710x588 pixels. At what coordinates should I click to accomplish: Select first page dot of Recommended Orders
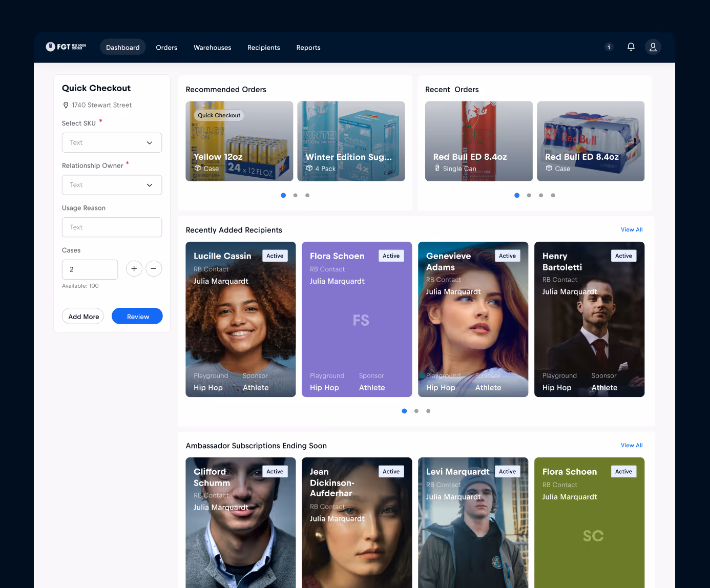click(x=283, y=195)
